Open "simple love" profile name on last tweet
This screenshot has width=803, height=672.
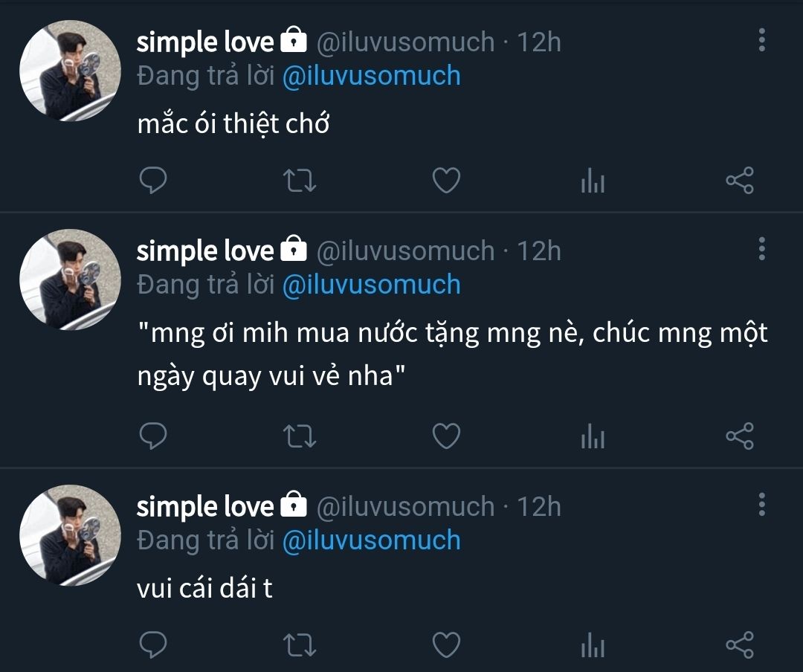click(x=205, y=506)
